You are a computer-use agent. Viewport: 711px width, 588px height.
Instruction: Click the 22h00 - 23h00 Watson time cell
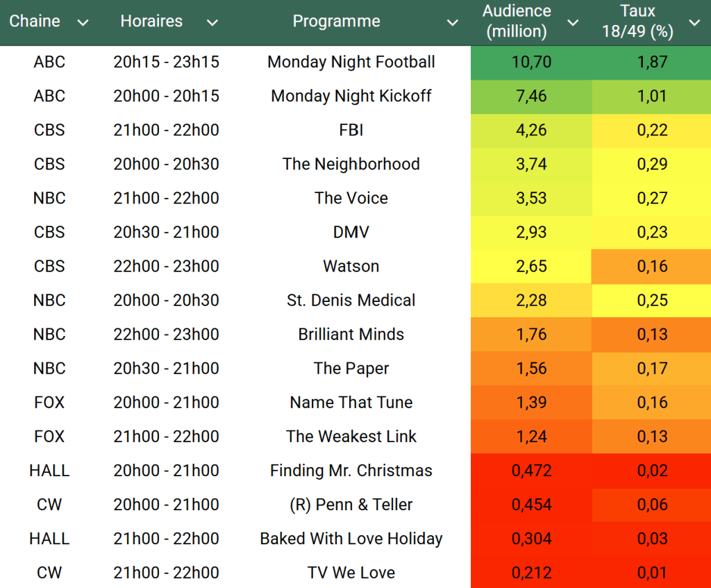[x=166, y=267]
